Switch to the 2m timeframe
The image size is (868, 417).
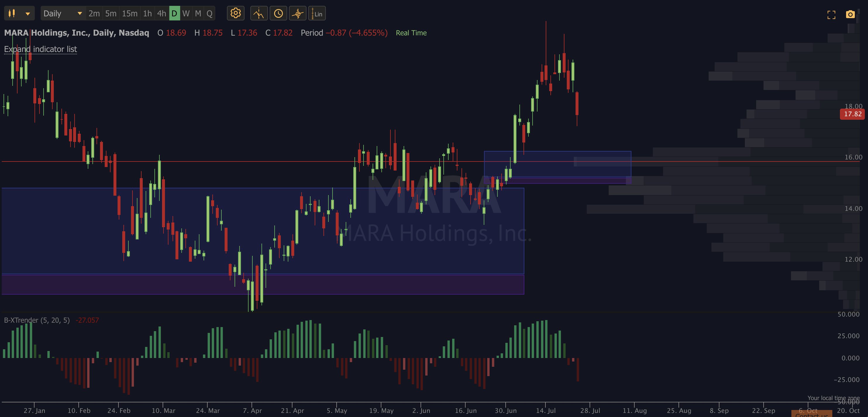point(94,13)
